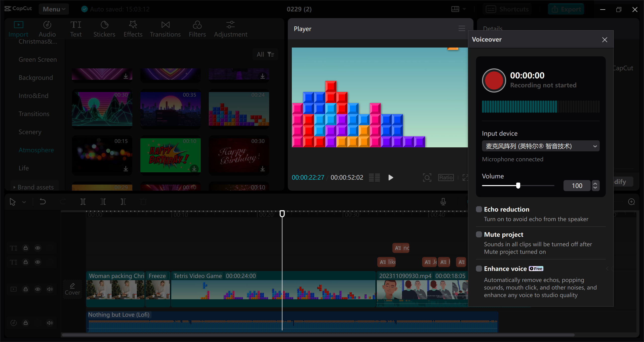Click the undo icon above the timeline
The height and width of the screenshot is (342, 644).
pos(43,201)
